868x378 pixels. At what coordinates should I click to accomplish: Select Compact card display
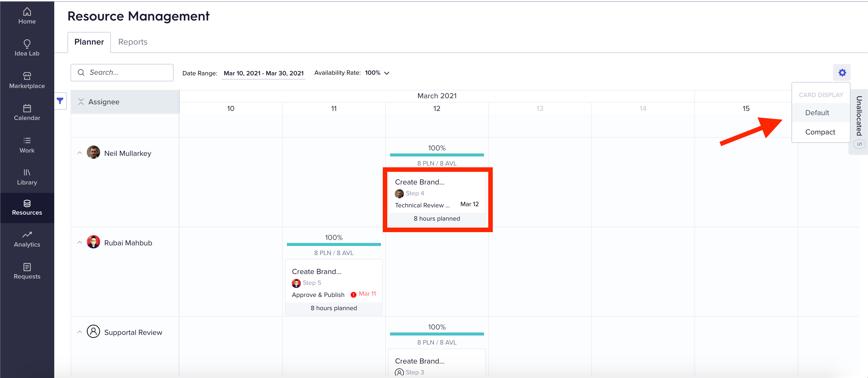click(821, 132)
